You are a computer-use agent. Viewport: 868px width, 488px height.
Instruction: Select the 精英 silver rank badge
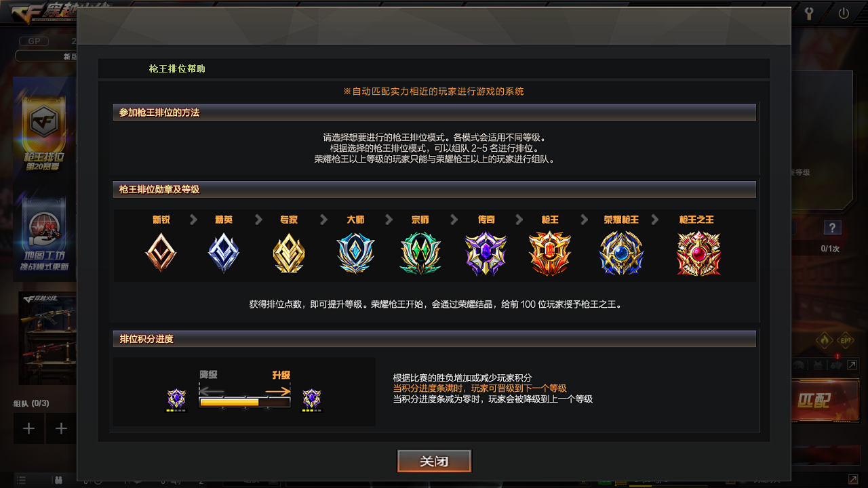[x=224, y=253]
